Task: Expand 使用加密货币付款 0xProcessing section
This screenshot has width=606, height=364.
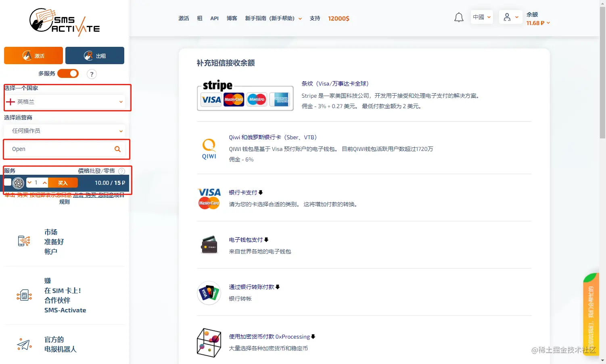Action: click(272, 337)
